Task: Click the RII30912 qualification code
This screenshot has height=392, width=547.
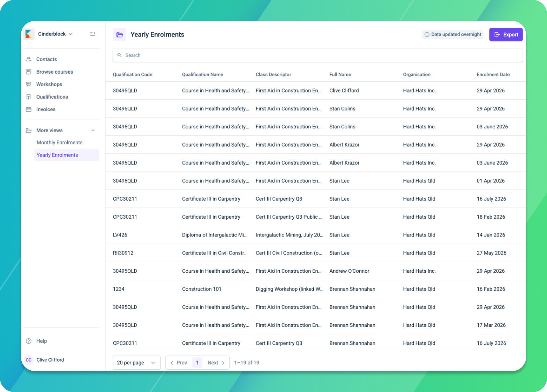Action: point(123,253)
